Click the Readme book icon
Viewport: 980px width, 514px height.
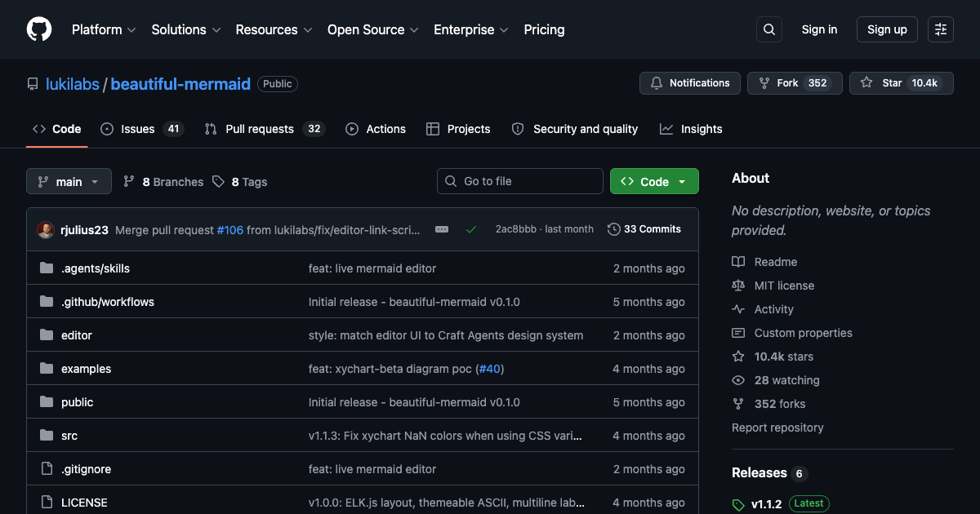[x=738, y=262]
